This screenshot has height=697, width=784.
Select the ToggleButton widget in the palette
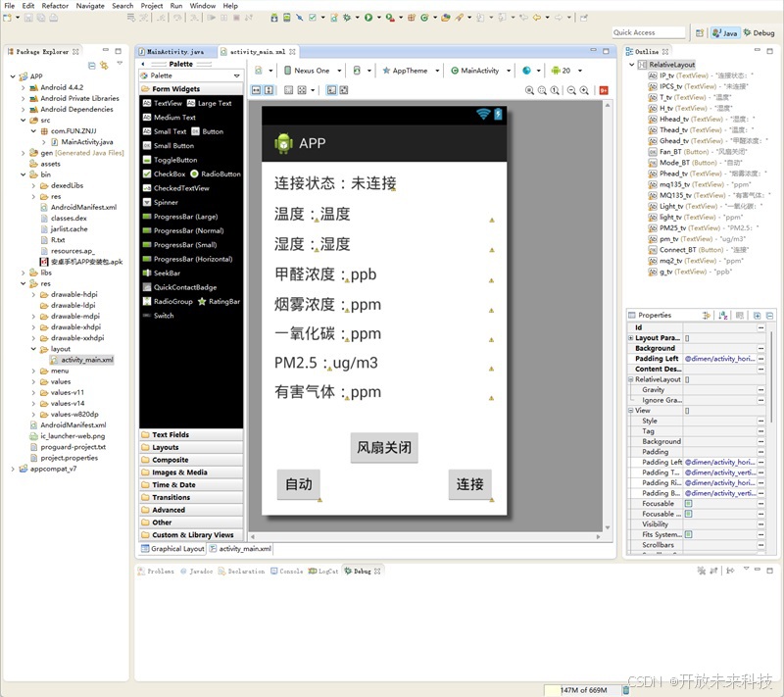(x=170, y=160)
